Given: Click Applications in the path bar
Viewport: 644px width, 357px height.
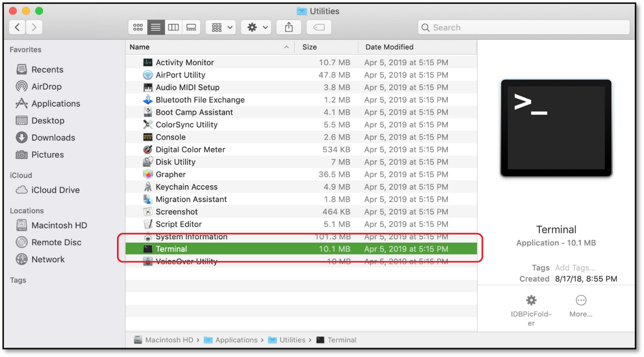Looking at the screenshot, I should (231, 340).
